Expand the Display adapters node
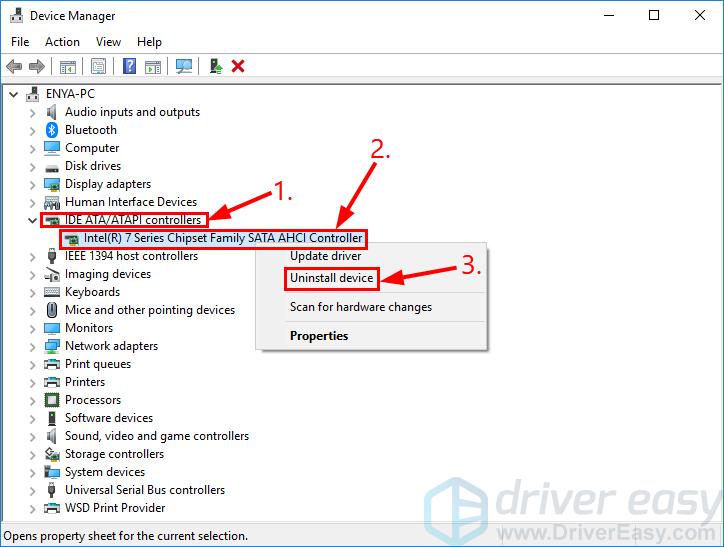This screenshot has width=724, height=547. tap(32, 184)
